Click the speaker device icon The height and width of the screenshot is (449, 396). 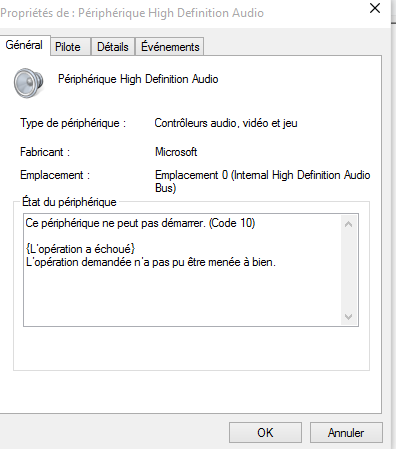29,83
